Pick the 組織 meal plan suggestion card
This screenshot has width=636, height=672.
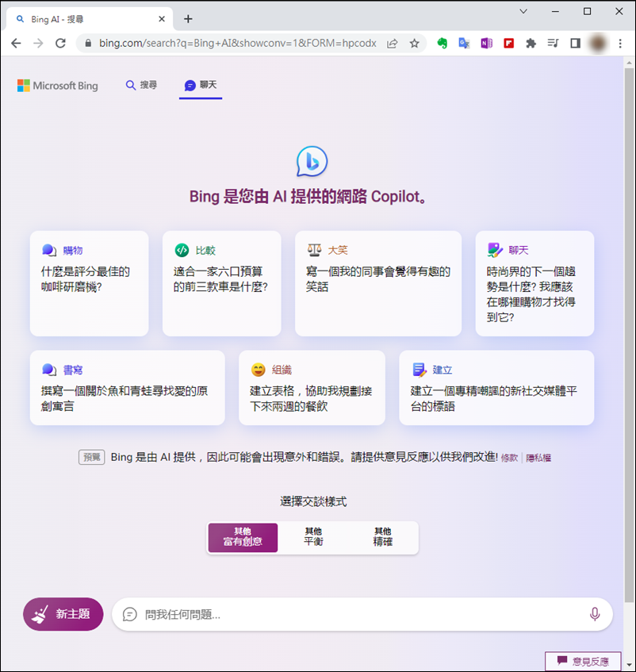[x=312, y=388]
